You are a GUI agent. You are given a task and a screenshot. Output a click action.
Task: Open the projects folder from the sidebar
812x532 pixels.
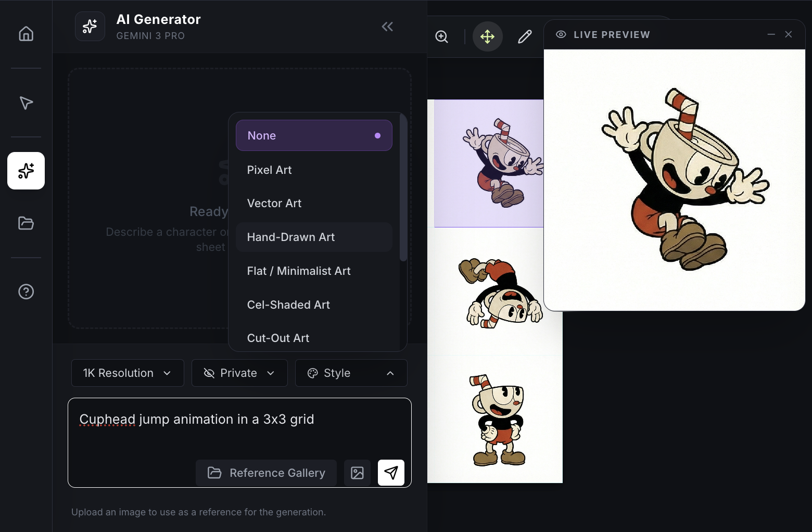26,223
